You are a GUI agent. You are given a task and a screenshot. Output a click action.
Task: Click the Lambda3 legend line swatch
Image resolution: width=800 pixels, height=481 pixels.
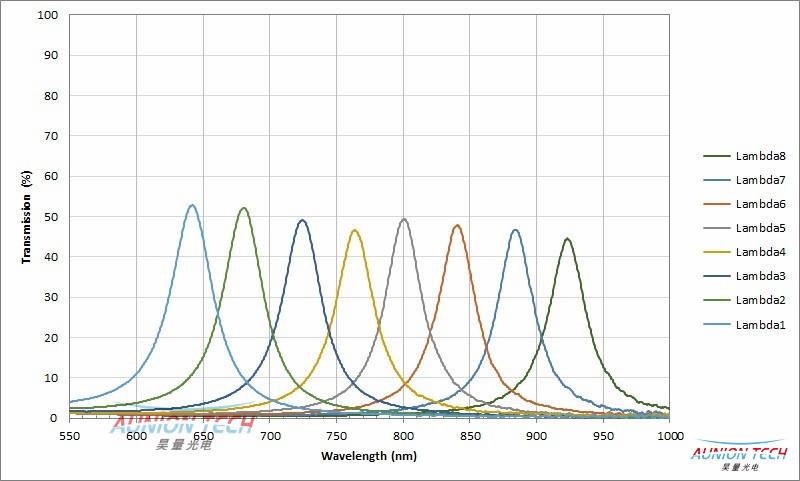[716, 276]
